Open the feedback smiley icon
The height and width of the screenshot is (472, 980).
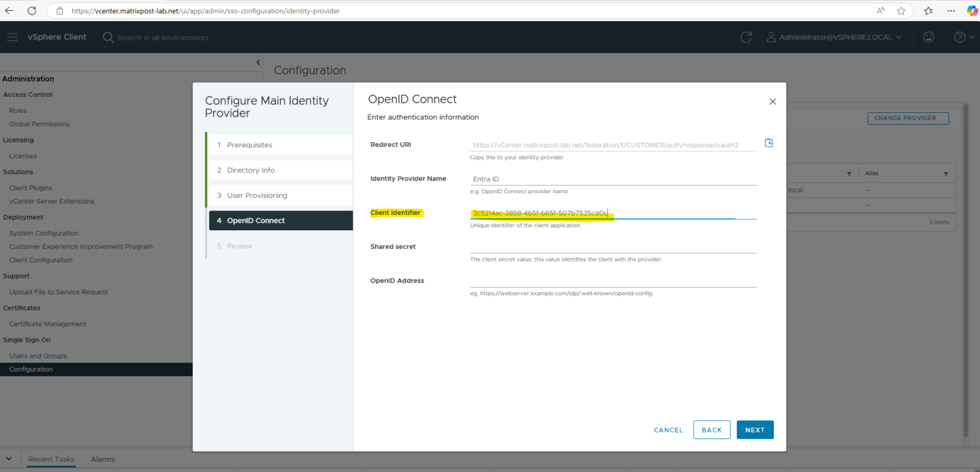[x=929, y=37]
